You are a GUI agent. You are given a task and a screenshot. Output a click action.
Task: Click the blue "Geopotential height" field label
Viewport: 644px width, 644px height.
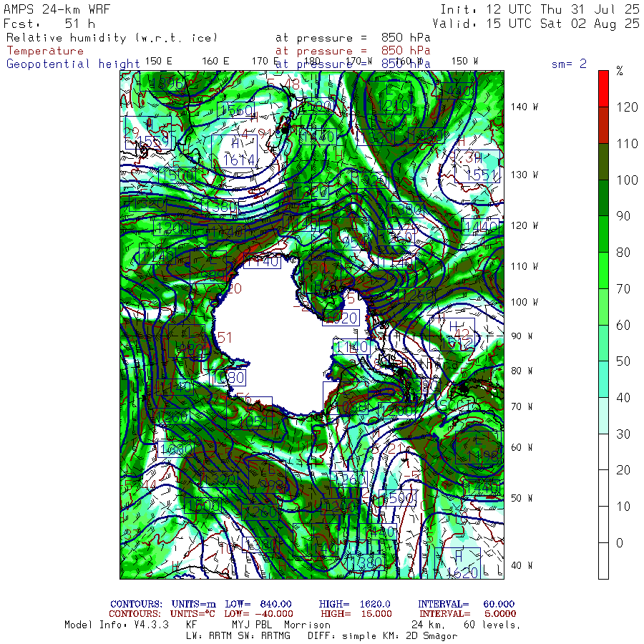(73, 64)
